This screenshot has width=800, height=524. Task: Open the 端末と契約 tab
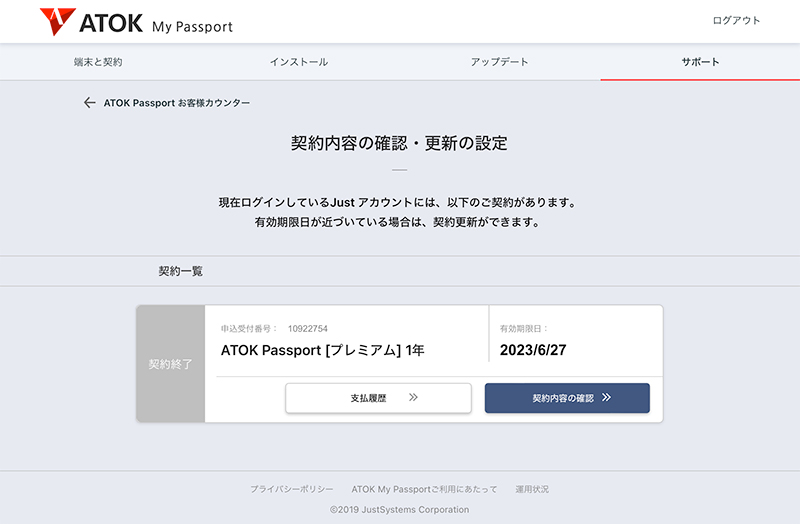click(98, 62)
